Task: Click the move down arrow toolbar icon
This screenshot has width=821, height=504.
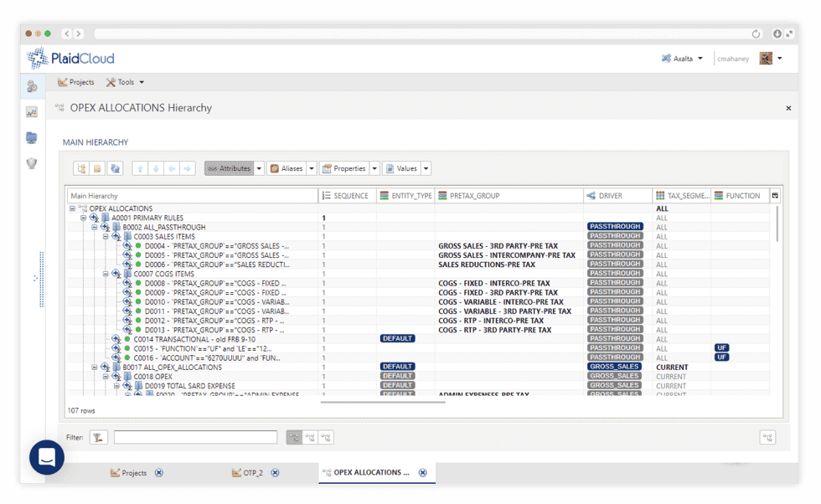Action: click(156, 168)
